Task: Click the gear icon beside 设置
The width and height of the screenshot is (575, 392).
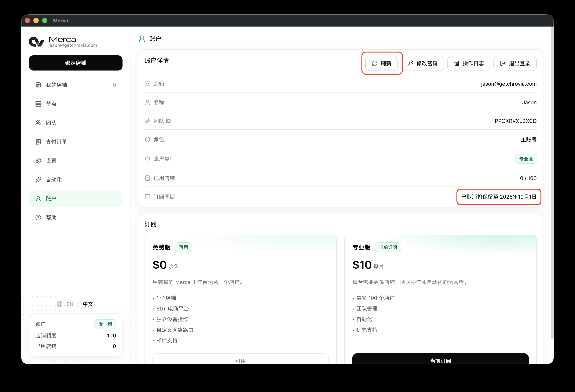Action: pyautogui.click(x=38, y=161)
